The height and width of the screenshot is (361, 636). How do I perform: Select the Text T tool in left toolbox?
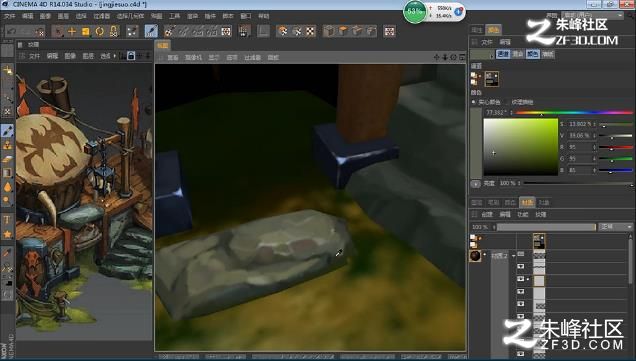[x=7, y=220]
